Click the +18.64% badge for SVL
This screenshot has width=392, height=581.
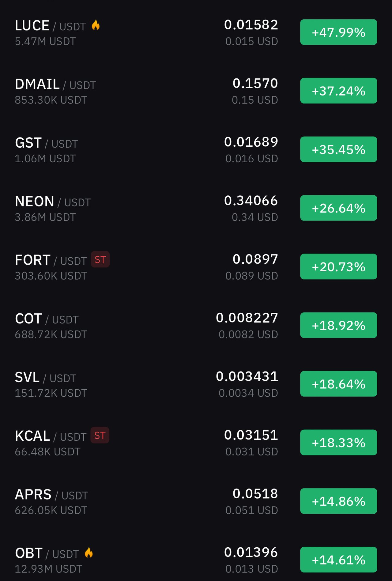[x=338, y=384]
